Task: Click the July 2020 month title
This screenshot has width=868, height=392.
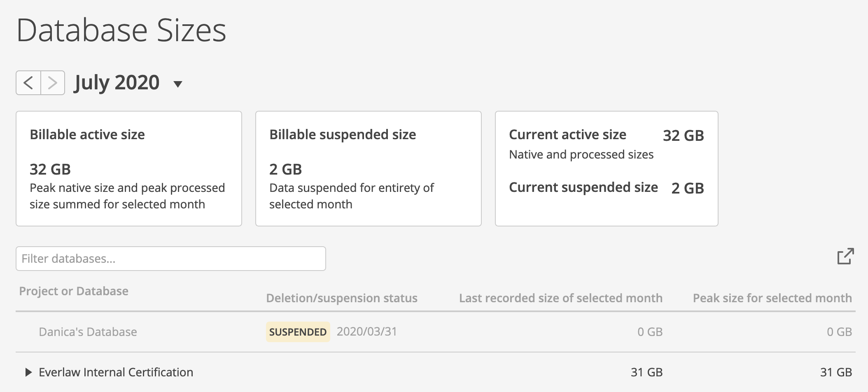Action: point(117,83)
